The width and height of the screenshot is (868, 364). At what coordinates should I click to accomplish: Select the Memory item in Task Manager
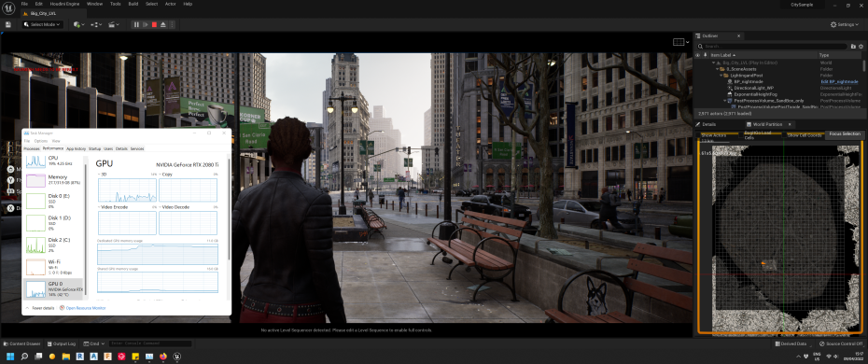coord(54,180)
